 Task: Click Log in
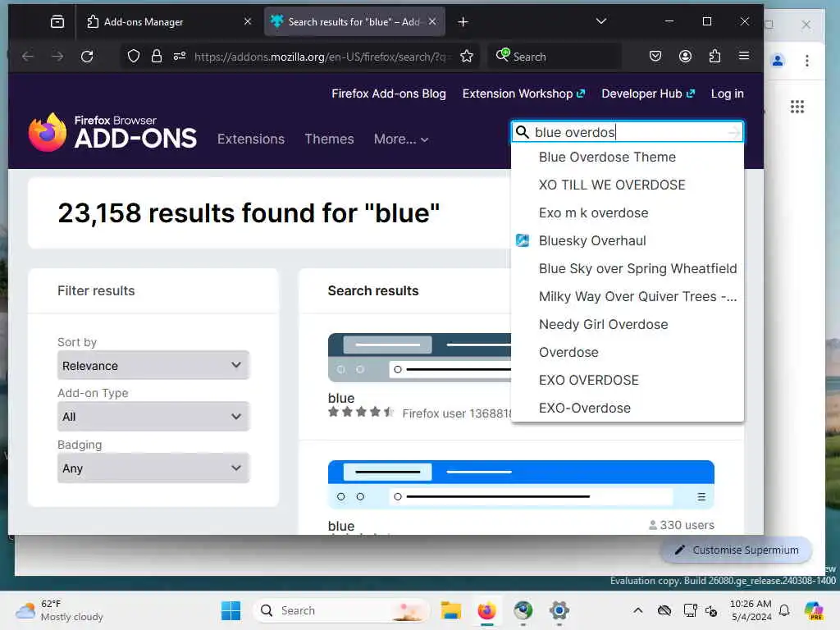pos(727,94)
